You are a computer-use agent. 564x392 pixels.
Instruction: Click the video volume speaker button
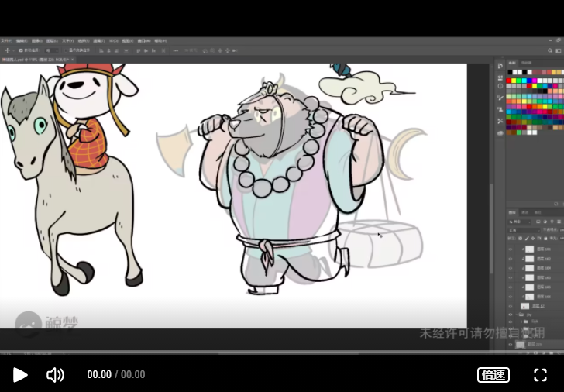tap(55, 375)
